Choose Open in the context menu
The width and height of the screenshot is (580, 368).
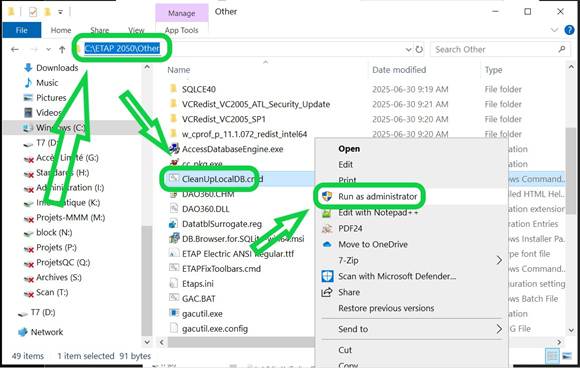point(349,149)
